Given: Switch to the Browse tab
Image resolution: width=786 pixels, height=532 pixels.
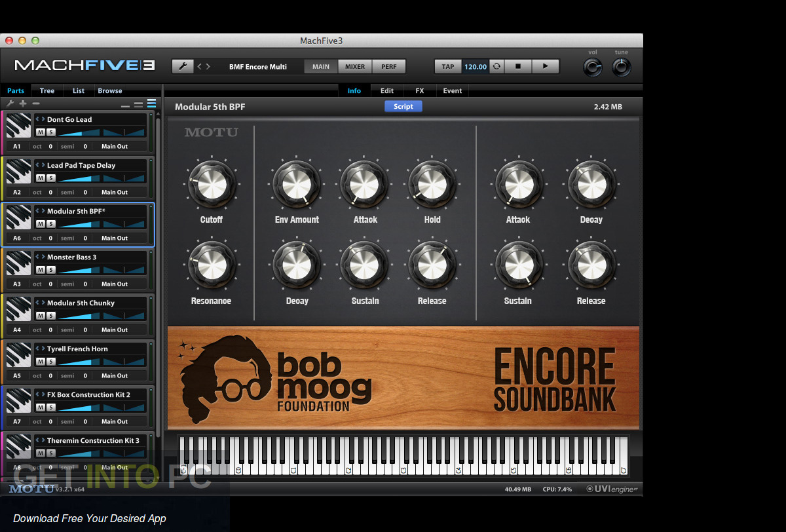Looking at the screenshot, I should tap(110, 90).
